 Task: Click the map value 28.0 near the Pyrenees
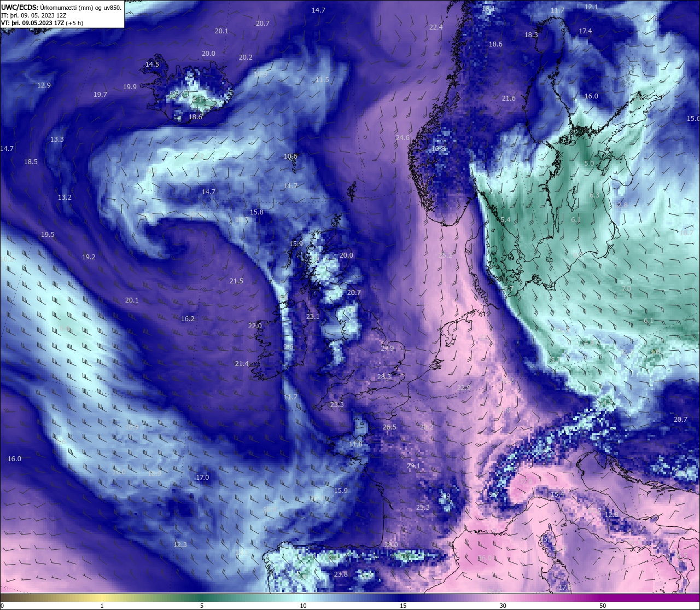pos(391,545)
